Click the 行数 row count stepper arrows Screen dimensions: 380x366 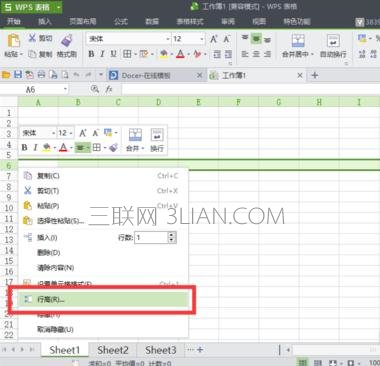tap(172, 237)
